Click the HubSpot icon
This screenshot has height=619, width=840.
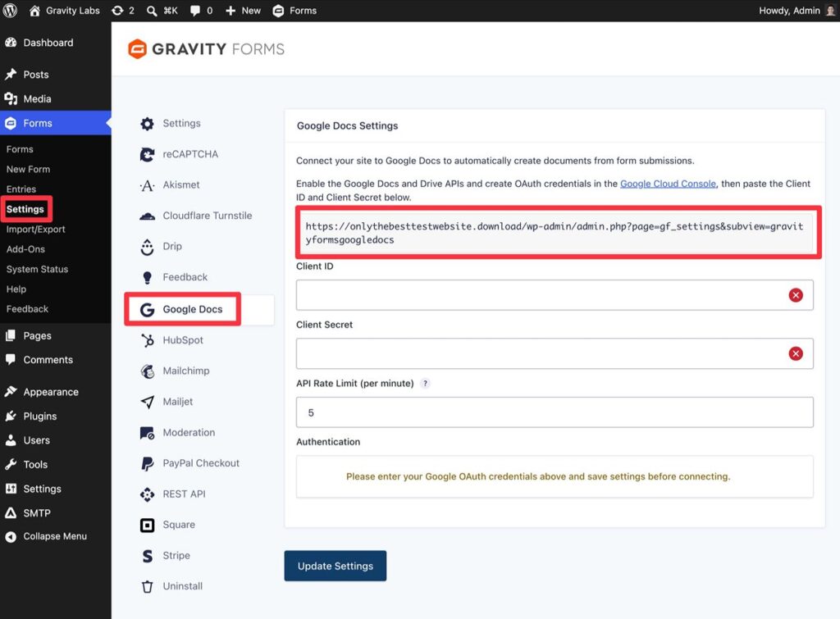click(147, 340)
